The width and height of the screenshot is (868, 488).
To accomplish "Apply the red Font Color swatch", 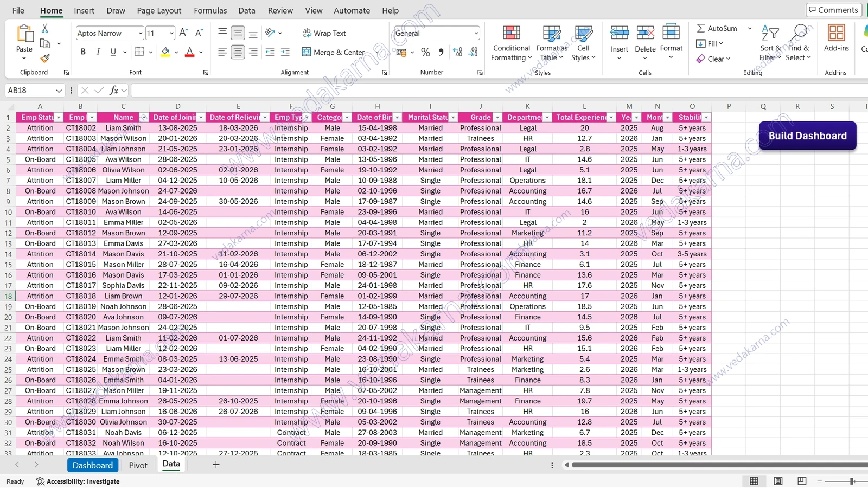I will point(189,52).
